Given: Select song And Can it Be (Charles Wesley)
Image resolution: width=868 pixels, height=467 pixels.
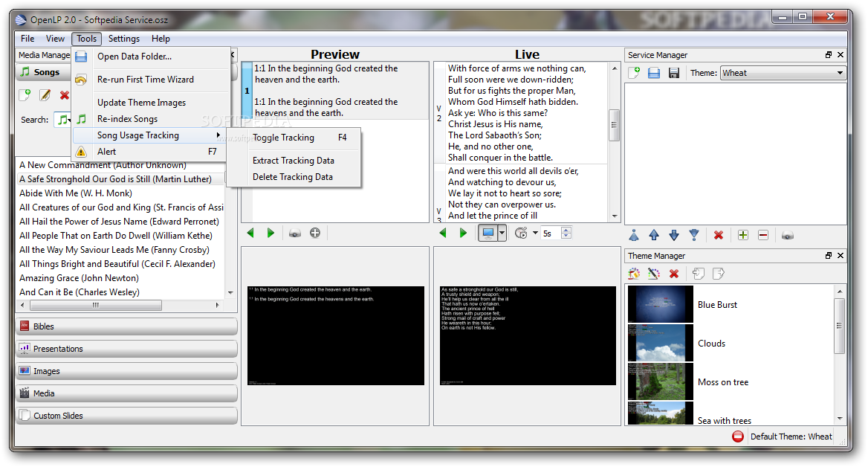Looking at the screenshot, I should click(80, 292).
